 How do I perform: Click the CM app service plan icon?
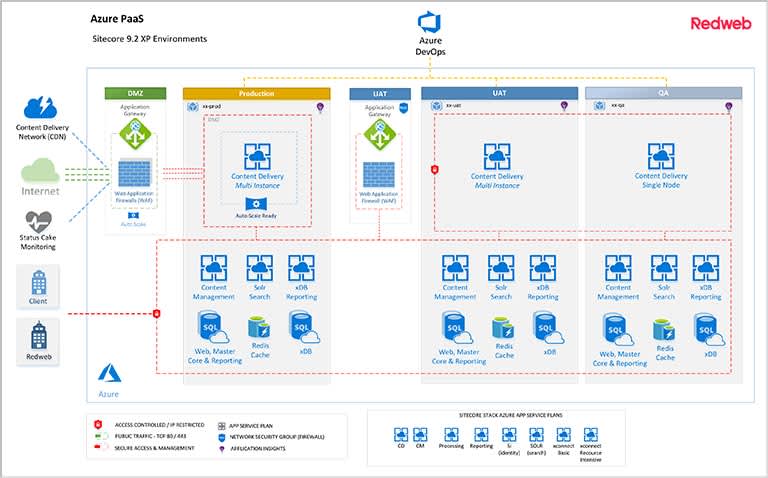[x=420, y=434]
